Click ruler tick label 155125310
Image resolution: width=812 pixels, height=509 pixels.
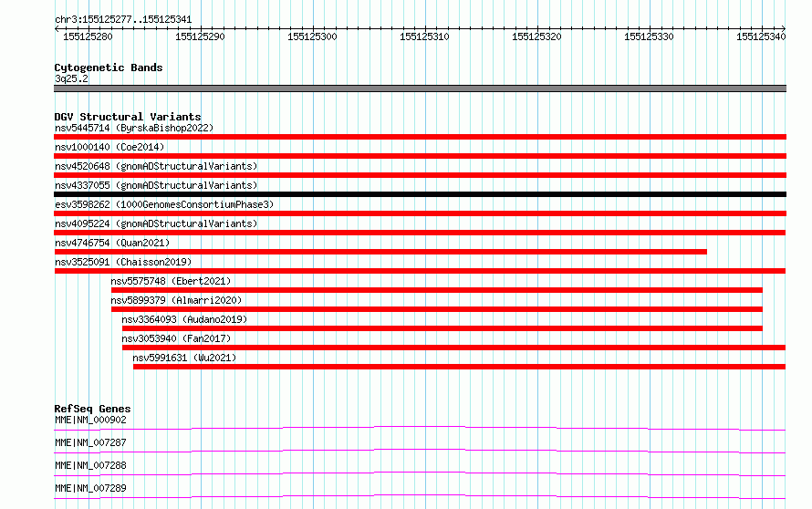point(424,36)
